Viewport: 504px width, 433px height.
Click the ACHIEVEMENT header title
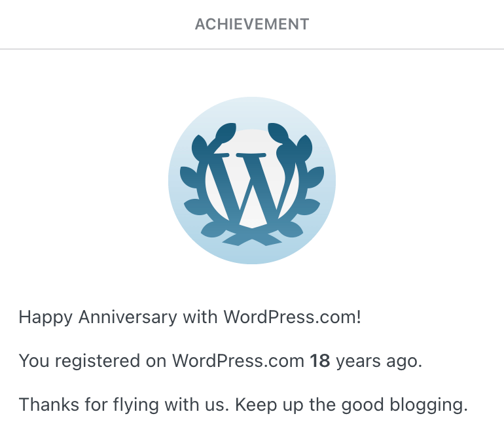[x=252, y=25]
